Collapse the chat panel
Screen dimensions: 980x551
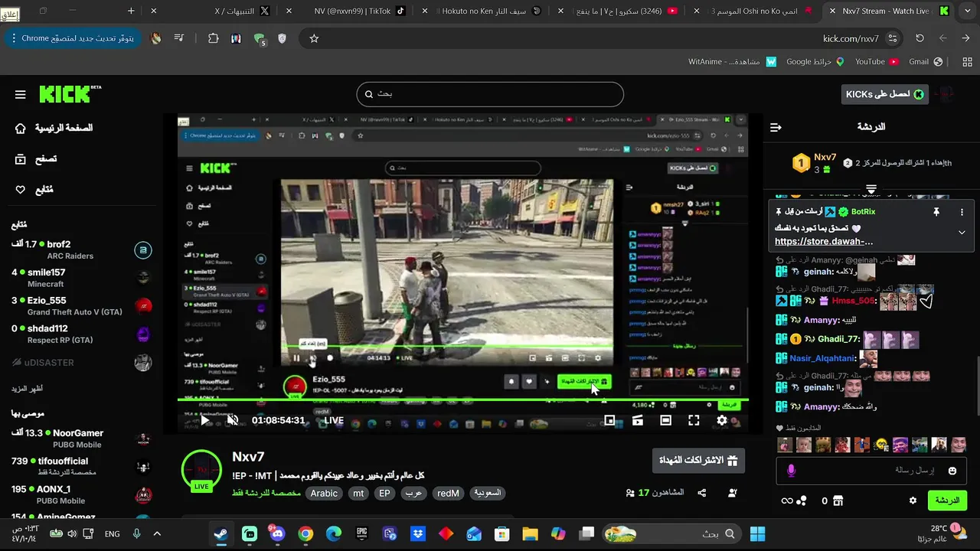(x=776, y=127)
